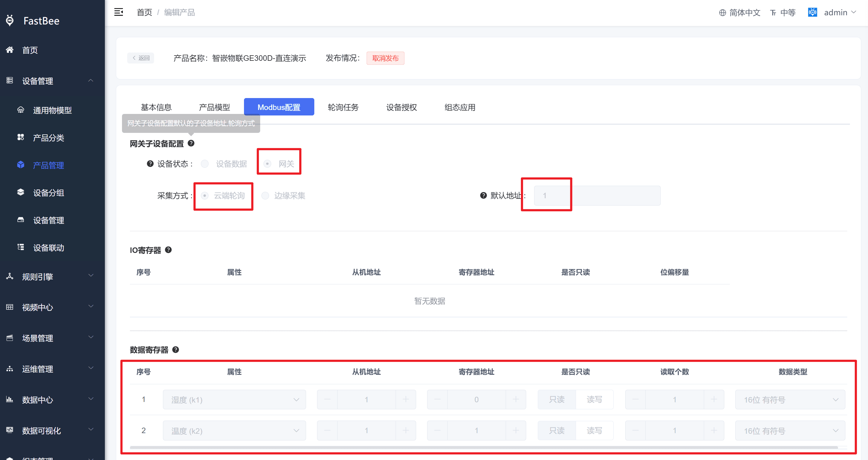Image resolution: width=868 pixels, height=460 pixels.
Task: Click the globe language icon 简体中文
Action: point(722,13)
